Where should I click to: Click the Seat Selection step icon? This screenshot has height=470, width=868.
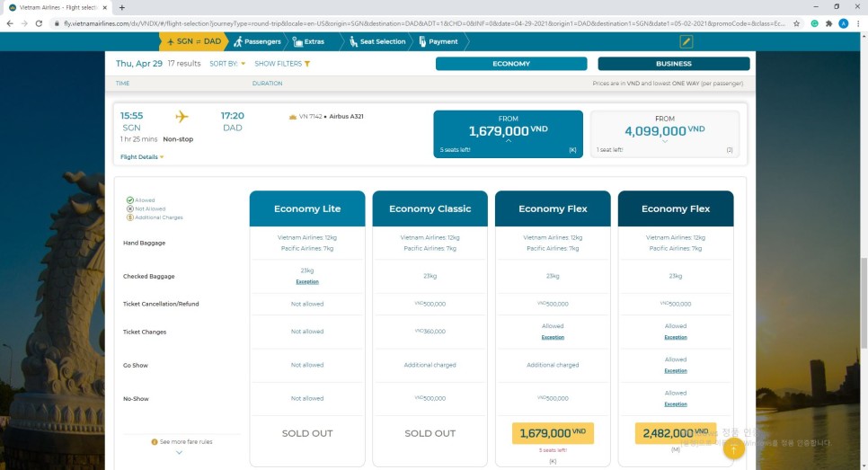click(353, 41)
